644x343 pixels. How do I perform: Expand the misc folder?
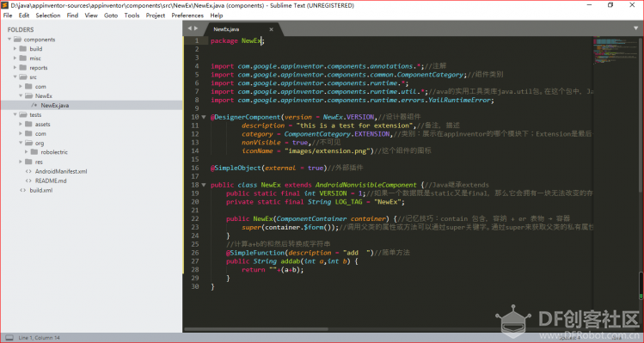15,58
